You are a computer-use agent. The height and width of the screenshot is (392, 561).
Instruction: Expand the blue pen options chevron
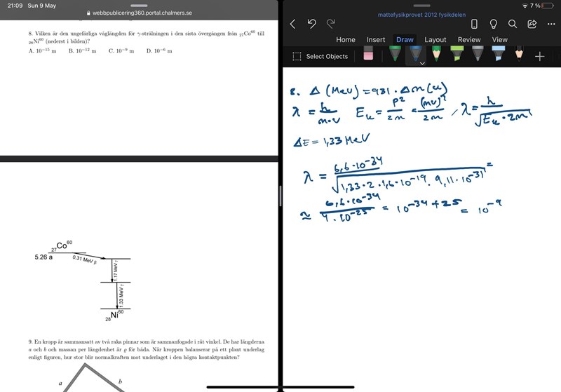click(x=422, y=63)
